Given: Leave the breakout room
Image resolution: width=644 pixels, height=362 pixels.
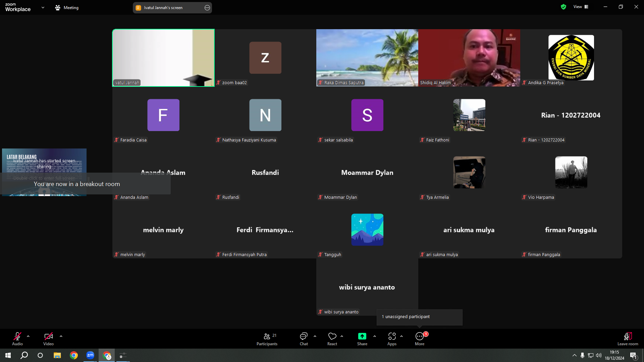Looking at the screenshot, I should point(628,339).
